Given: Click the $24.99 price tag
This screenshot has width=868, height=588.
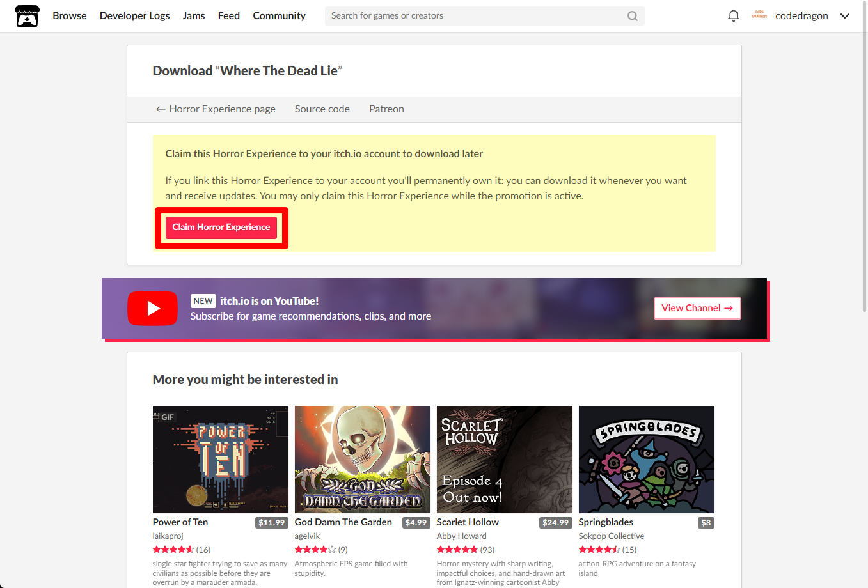Looking at the screenshot, I should click(555, 523).
